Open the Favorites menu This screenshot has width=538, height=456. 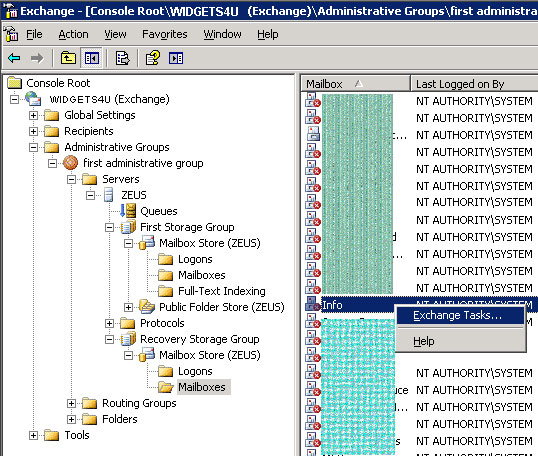point(165,34)
